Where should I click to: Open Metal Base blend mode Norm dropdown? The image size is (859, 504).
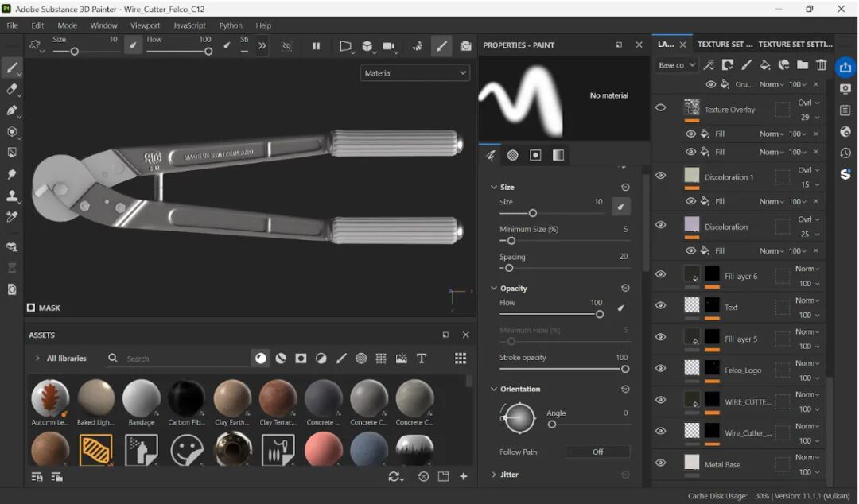point(807,457)
